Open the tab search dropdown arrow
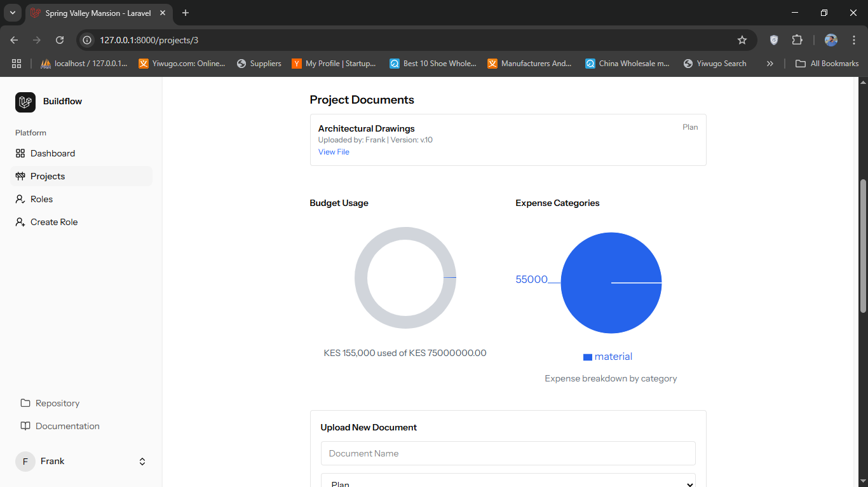 (x=13, y=13)
